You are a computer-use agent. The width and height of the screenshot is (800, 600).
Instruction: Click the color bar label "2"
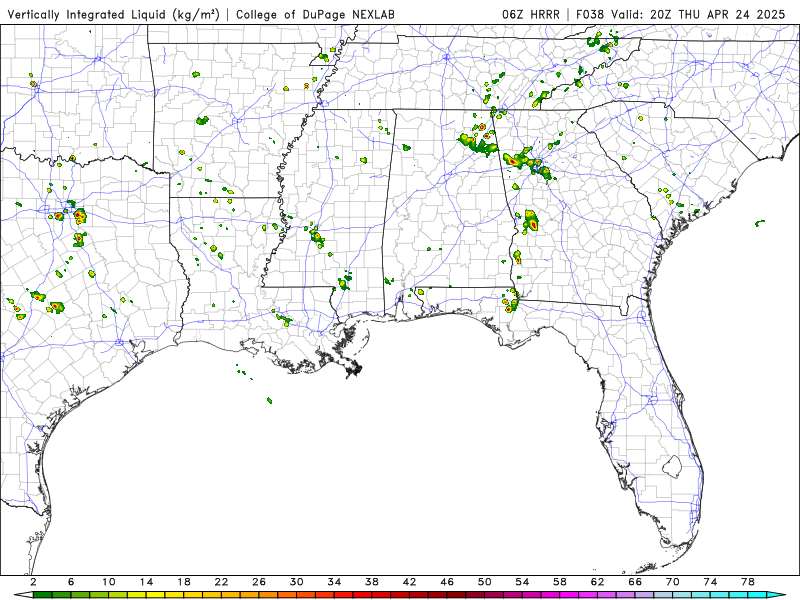click(x=33, y=582)
